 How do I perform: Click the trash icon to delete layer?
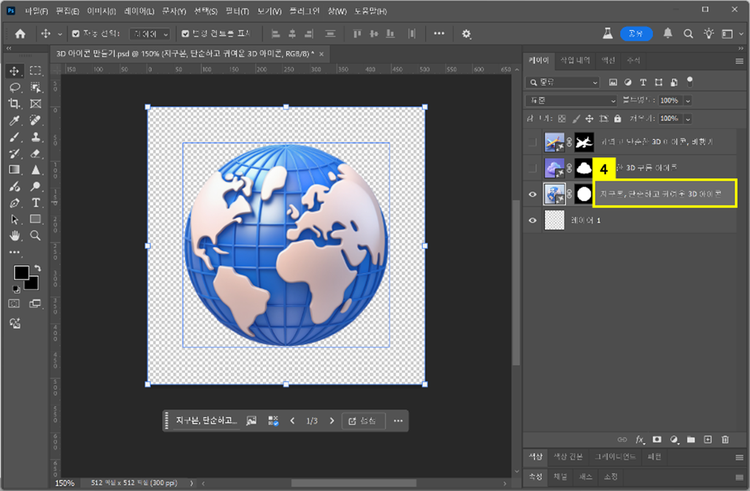tap(725, 439)
